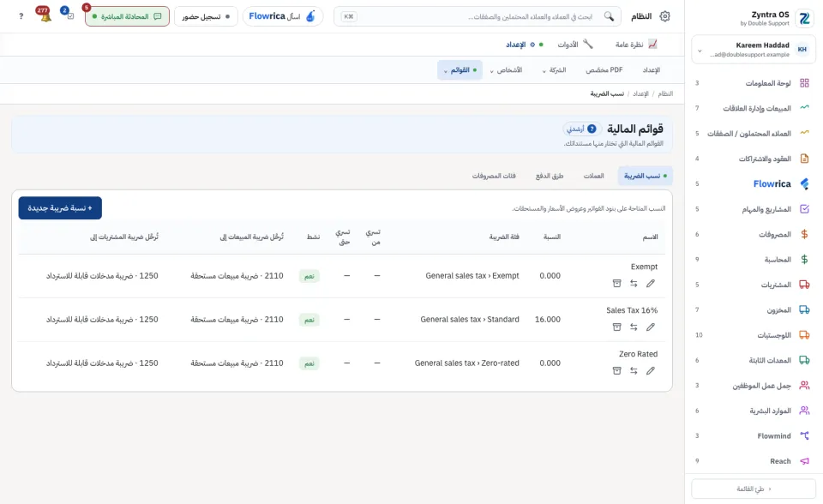The width and height of the screenshot is (823, 504).
Task: Switch to فئات المصروفات tab
Action: [494, 176]
